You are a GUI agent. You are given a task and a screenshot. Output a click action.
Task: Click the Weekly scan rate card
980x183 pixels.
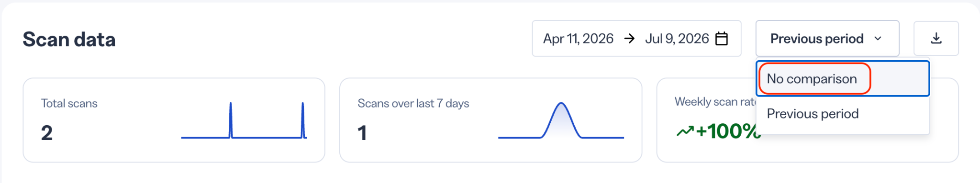point(807,120)
